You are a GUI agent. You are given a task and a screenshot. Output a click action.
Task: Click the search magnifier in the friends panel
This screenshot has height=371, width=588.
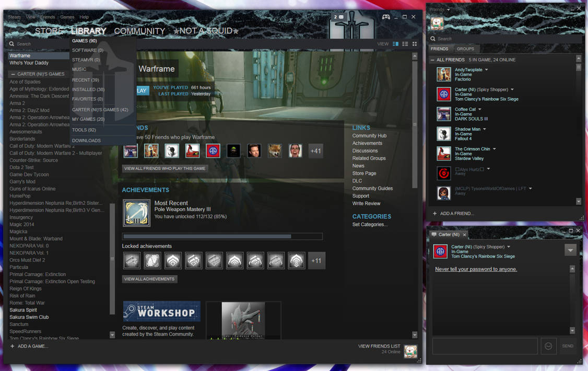click(432, 39)
